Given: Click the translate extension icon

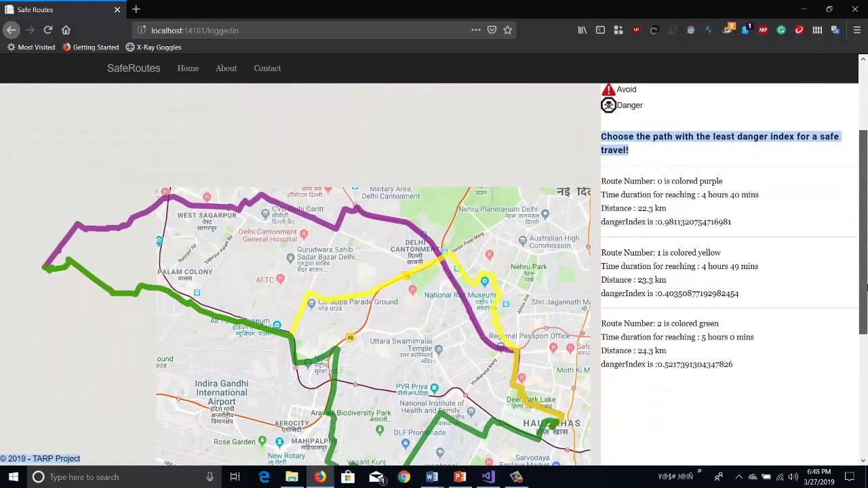Looking at the screenshot, I should pyautogui.click(x=835, y=30).
